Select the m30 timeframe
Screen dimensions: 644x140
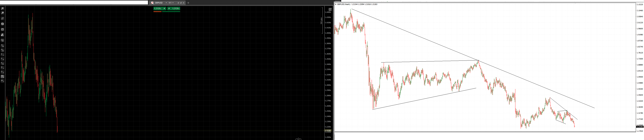3,50
